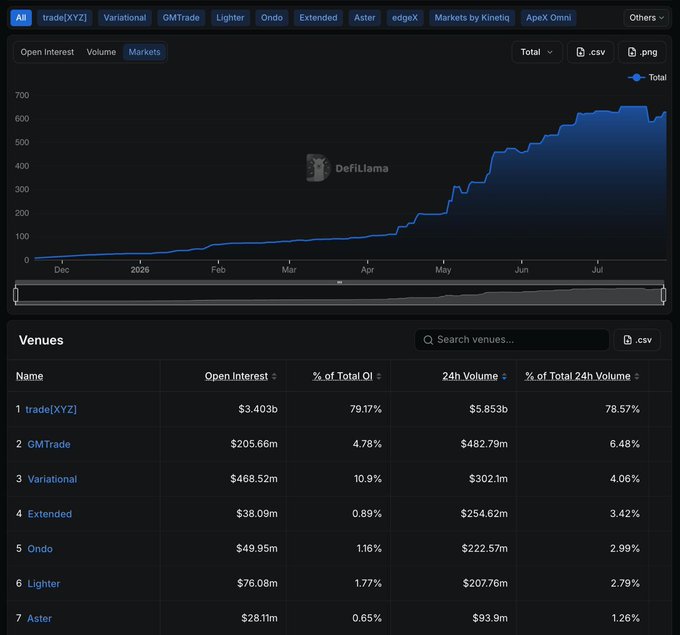Click the $93.9m volume cell
This screenshot has height=635, width=680.
pos(490,618)
